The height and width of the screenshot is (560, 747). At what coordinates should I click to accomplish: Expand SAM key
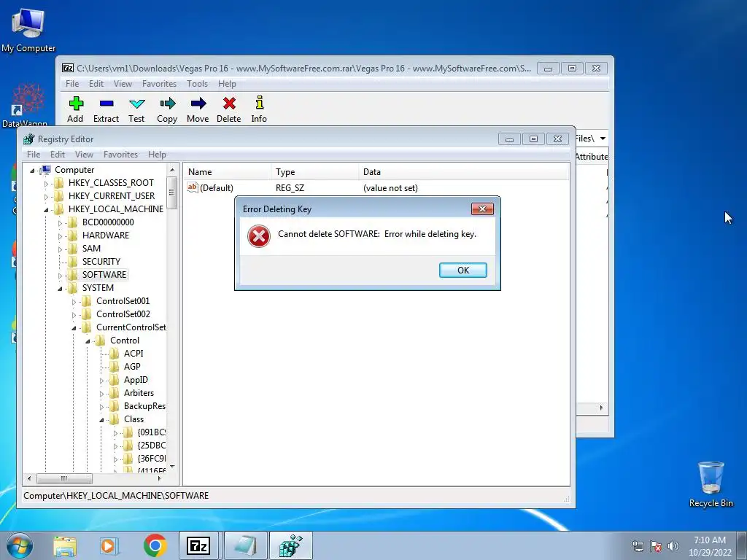(60, 249)
